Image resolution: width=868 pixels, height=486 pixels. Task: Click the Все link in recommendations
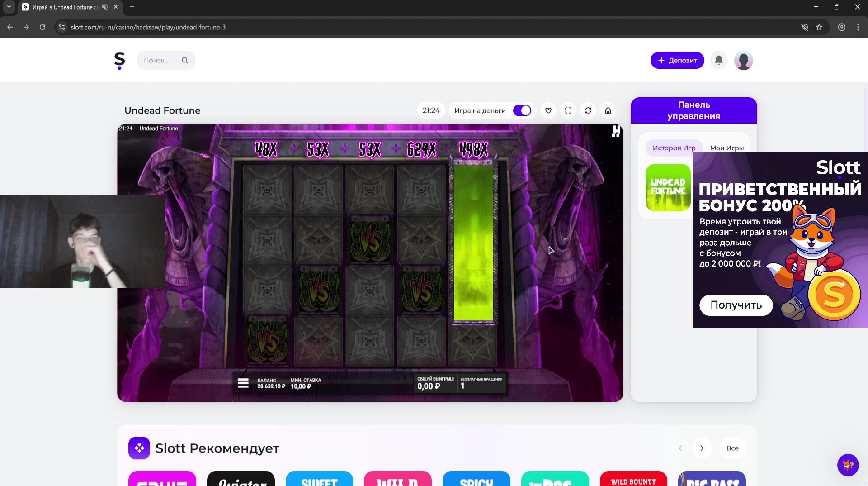click(732, 448)
